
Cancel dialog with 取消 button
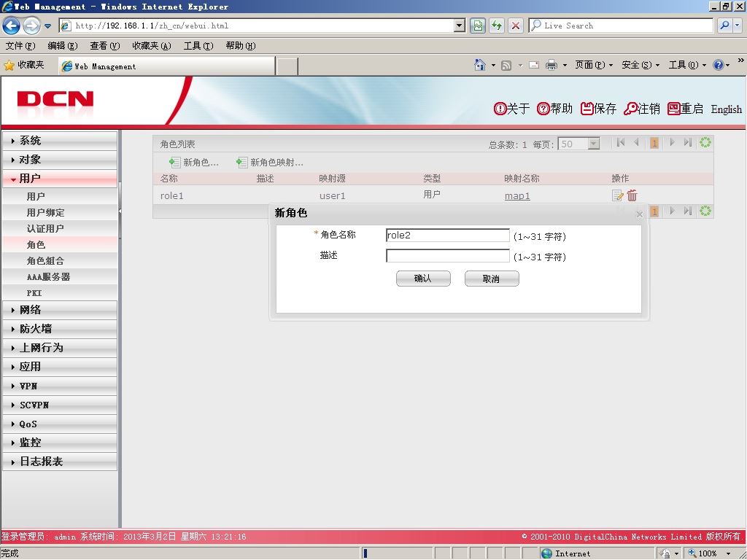[492, 279]
